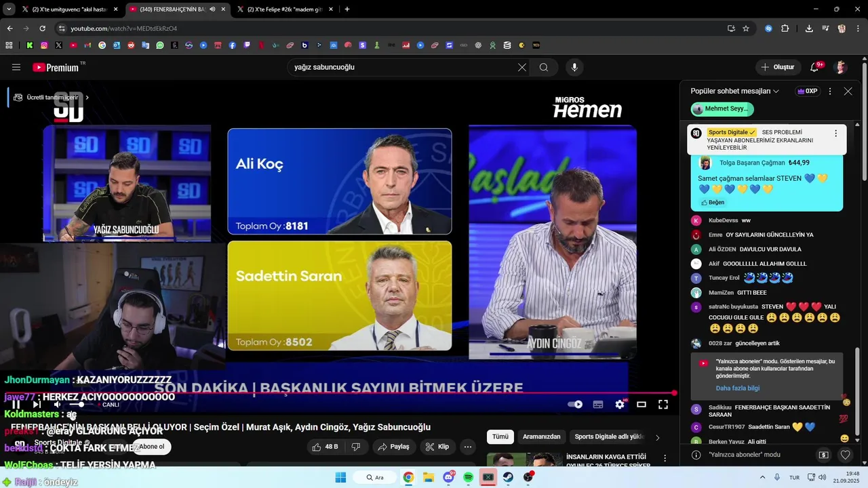868x488 pixels.
Task: Open the bookmarks bar apps grid
Action: coord(9,45)
